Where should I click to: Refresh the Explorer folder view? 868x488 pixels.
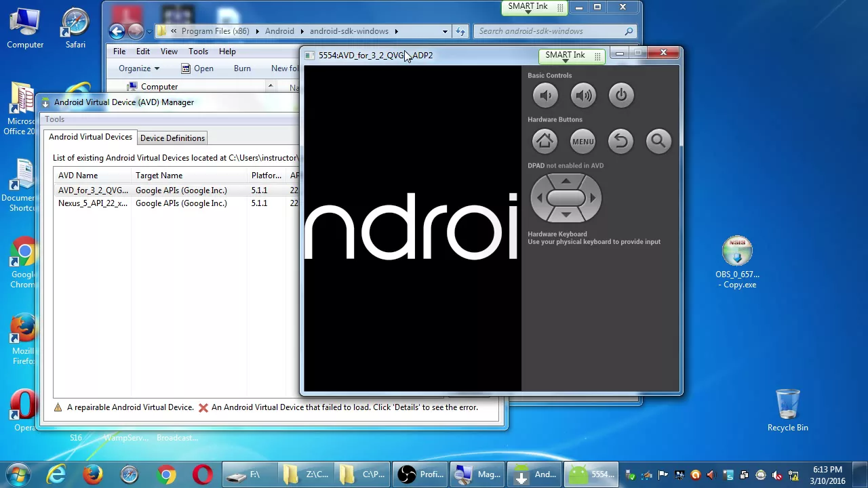pyautogui.click(x=460, y=31)
